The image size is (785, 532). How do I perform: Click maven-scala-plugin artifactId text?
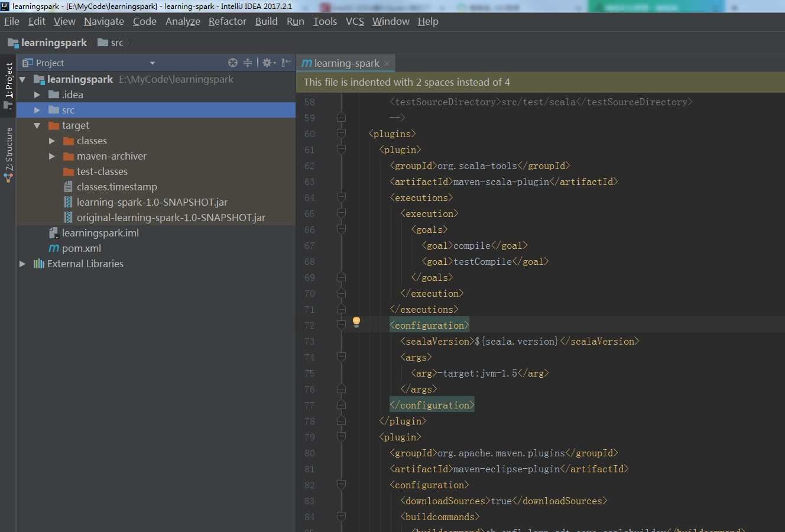(504, 181)
